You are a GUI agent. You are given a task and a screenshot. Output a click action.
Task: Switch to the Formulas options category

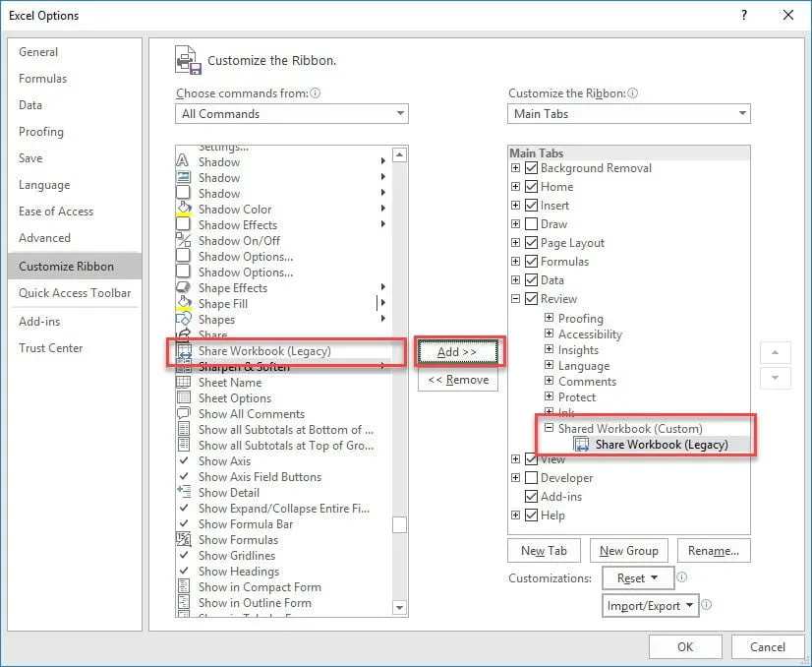click(x=43, y=79)
